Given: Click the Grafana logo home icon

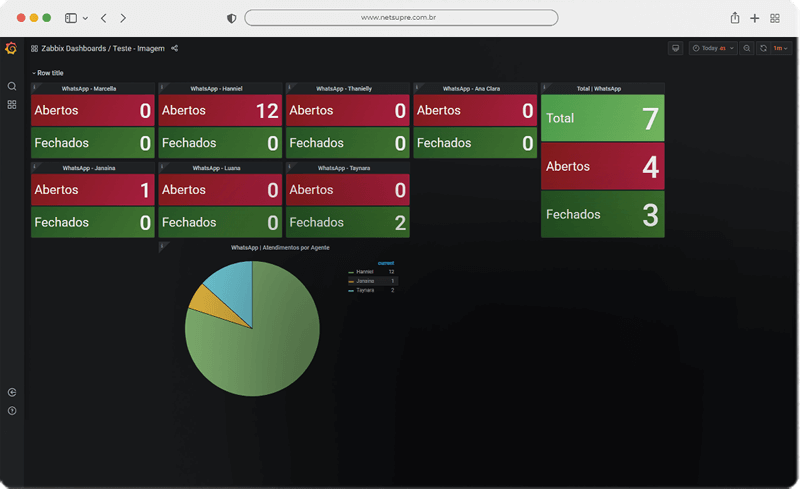Looking at the screenshot, I should click(11, 48).
